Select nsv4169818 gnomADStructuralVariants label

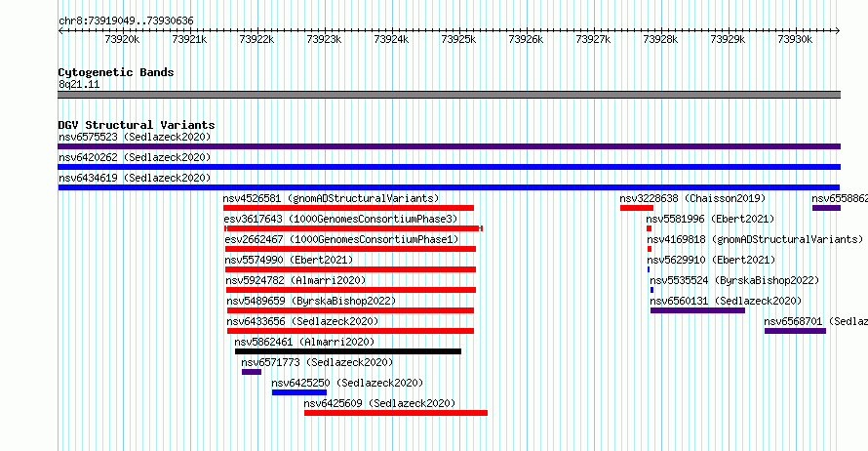[x=755, y=239]
